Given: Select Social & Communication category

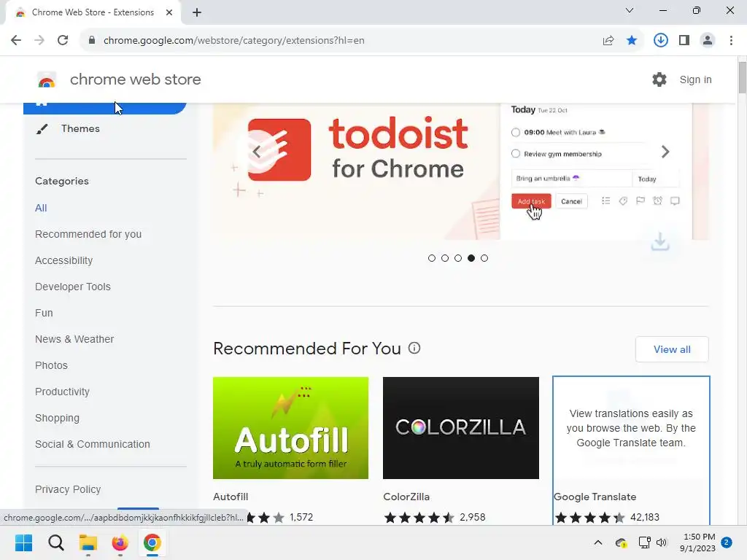Looking at the screenshot, I should 93,444.
